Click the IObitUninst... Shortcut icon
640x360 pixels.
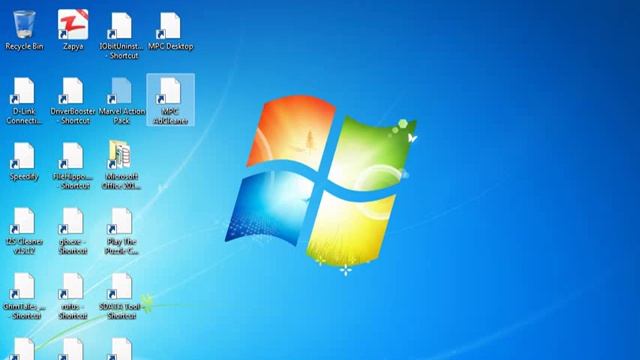pyautogui.click(x=121, y=35)
